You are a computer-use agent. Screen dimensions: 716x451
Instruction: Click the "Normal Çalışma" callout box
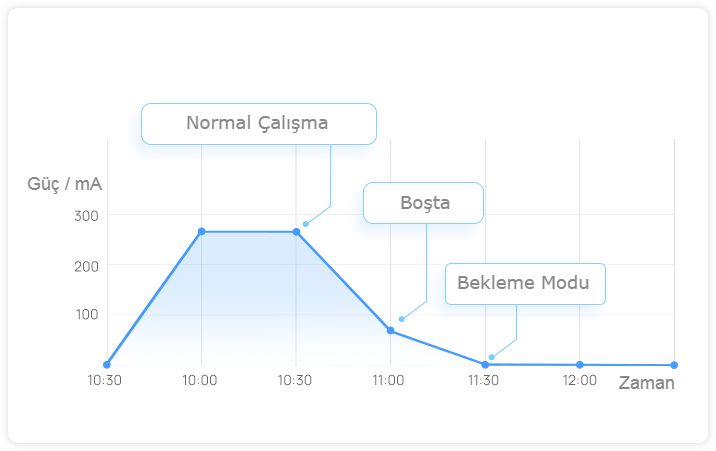258,124
